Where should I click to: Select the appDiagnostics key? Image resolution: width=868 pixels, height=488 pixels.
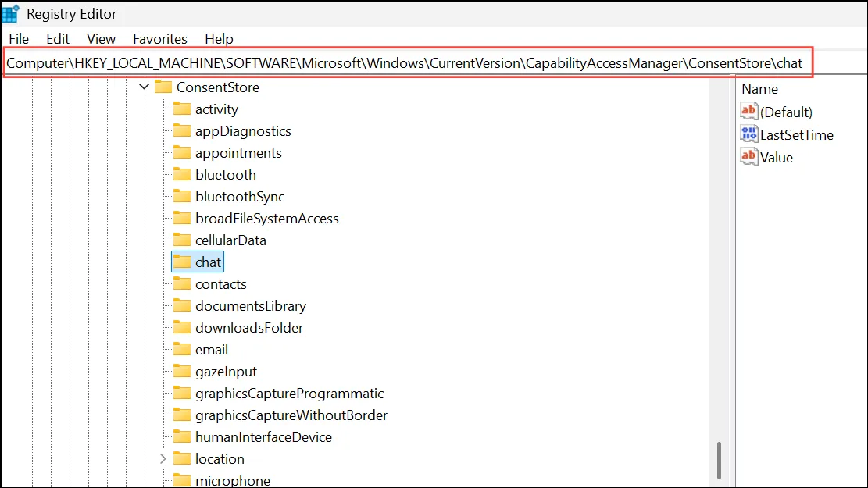(x=243, y=131)
